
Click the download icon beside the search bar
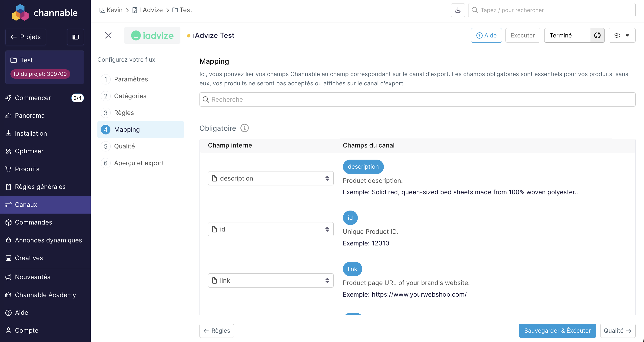pos(458,10)
